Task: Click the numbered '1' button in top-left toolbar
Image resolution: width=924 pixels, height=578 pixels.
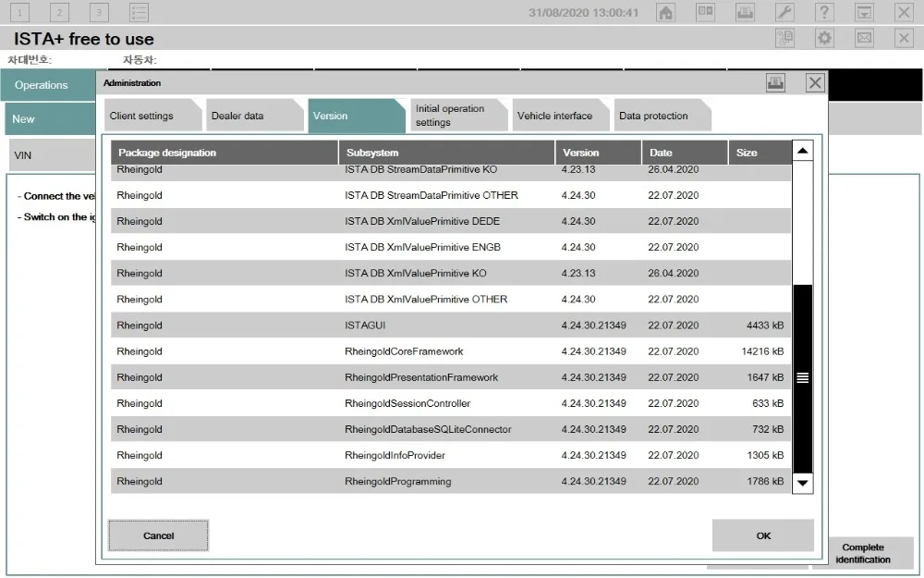Action: tap(20, 12)
